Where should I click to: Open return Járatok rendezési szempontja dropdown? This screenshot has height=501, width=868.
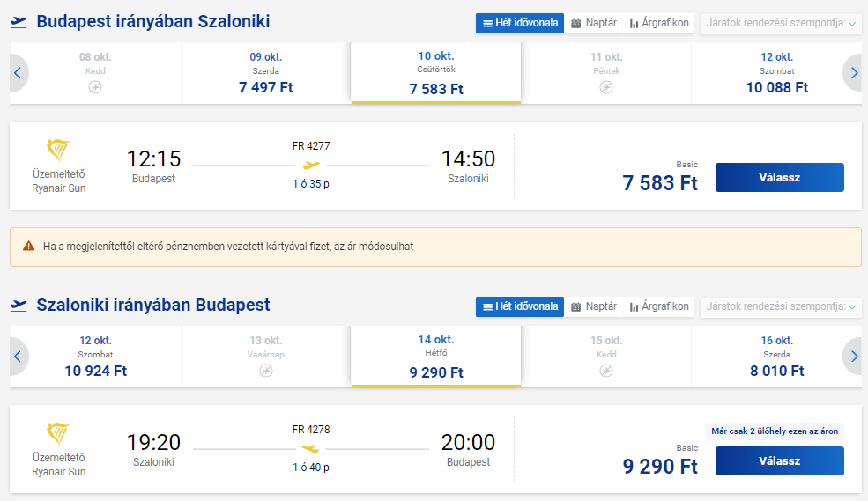(x=781, y=306)
